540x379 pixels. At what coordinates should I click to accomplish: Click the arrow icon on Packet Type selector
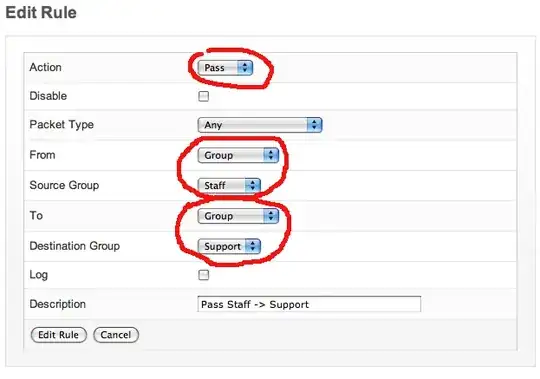pyautogui.click(x=314, y=125)
